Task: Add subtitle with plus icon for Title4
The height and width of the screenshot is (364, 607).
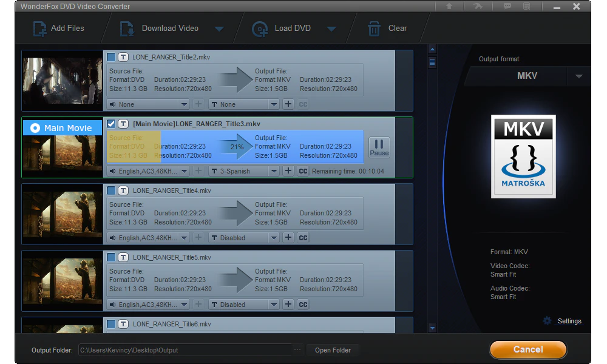Action: pyautogui.click(x=288, y=237)
